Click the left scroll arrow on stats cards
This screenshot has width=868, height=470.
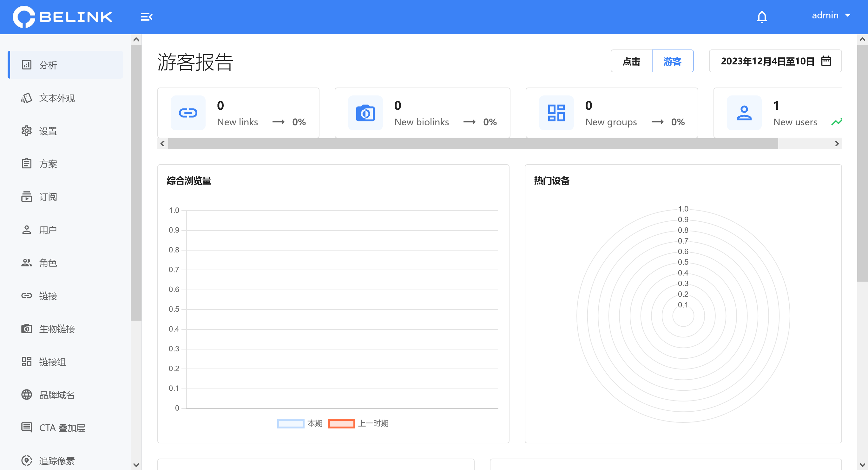click(x=163, y=144)
